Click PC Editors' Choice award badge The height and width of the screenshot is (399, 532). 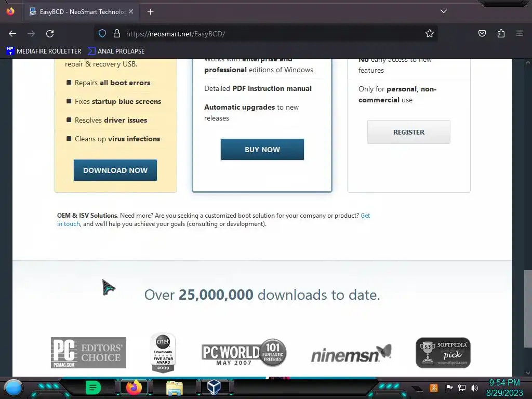point(88,353)
